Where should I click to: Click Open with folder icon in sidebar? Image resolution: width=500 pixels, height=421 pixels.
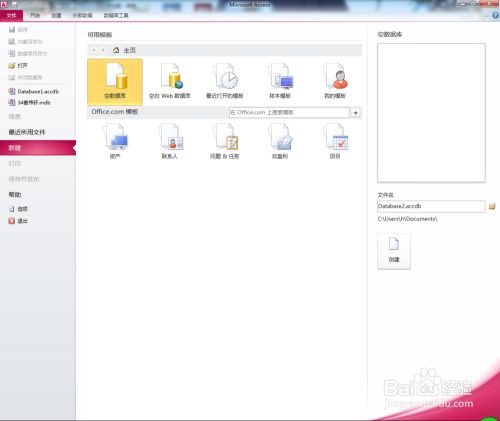[18, 66]
